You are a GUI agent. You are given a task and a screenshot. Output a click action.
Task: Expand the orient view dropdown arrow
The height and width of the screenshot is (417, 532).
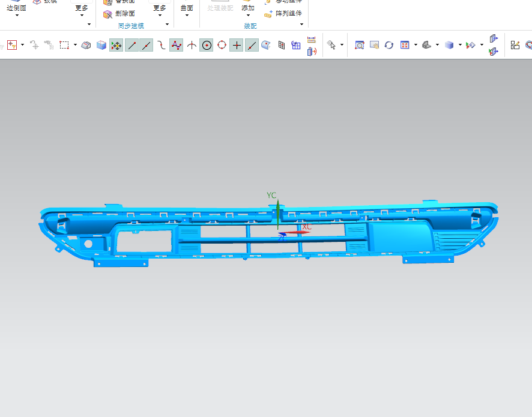click(x=437, y=45)
